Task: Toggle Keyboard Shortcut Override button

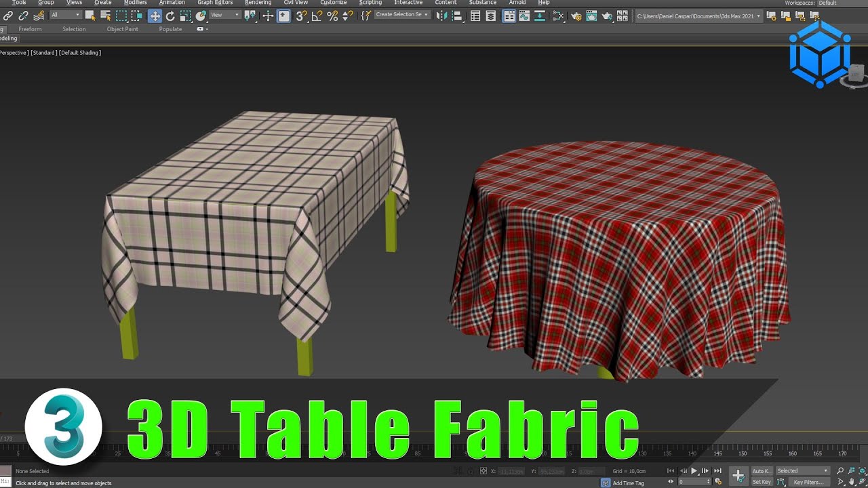Action: coord(284,16)
